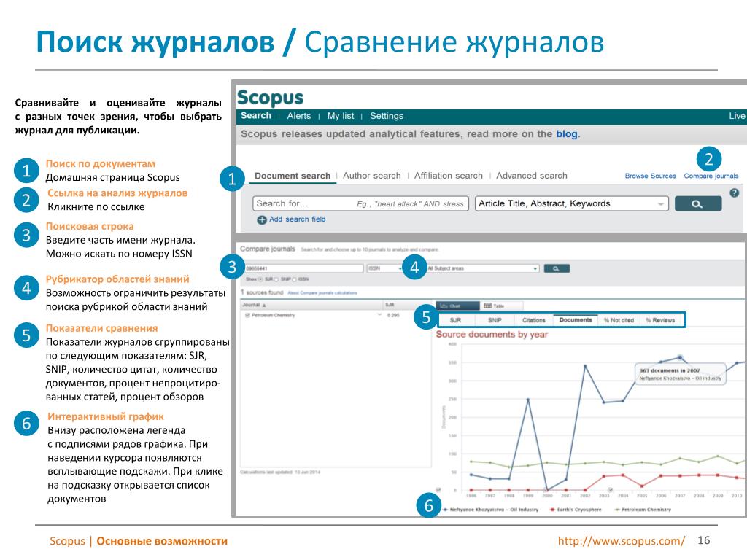Select the SJR metric tab
Image resolution: width=747 pixels, height=560 pixels.
click(455, 320)
